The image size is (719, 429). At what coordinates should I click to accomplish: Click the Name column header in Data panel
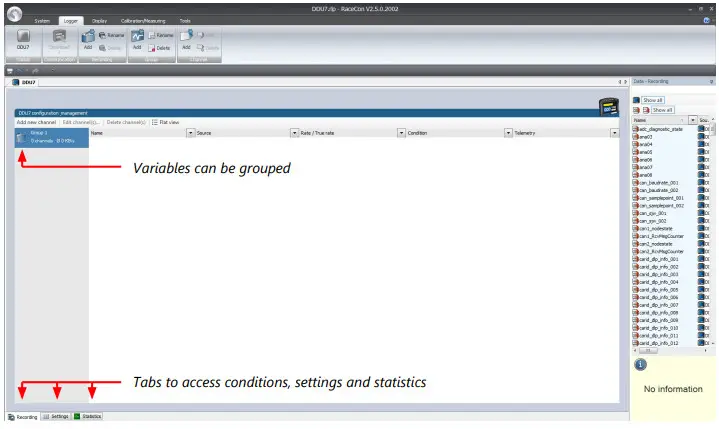click(x=660, y=120)
